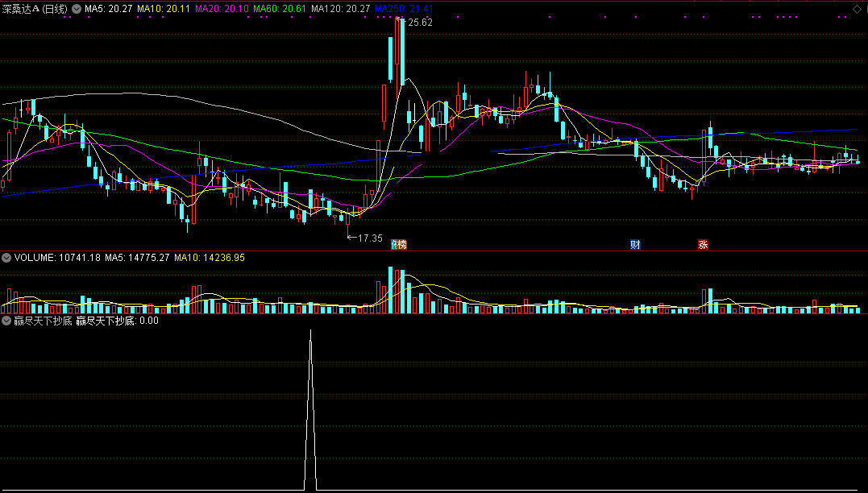Click the MA5: 20.27 price average label
This screenshot has height=493, width=868.
[109, 9]
